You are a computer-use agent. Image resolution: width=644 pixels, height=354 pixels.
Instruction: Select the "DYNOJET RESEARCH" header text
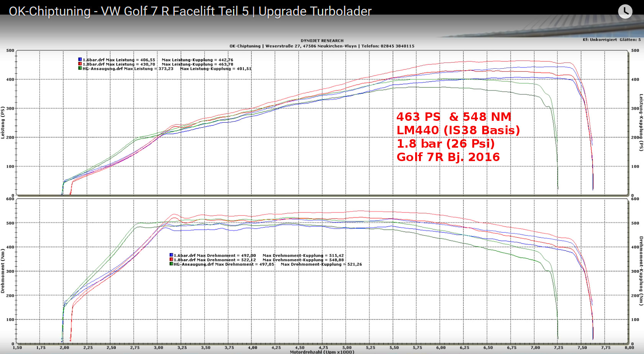(322, 41)
